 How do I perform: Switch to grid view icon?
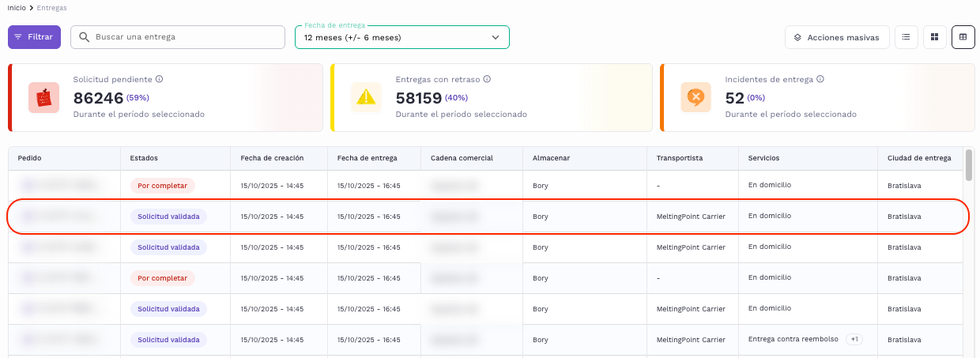pyautogui.click(x=934, y=37)
